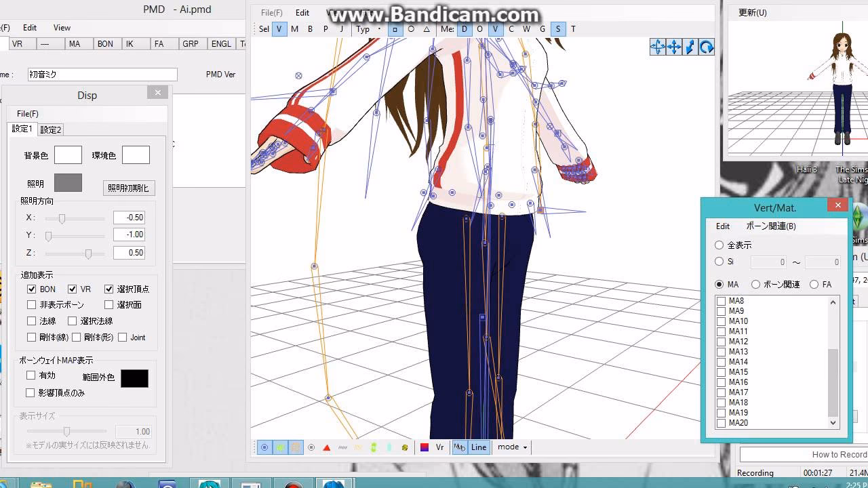868x488 pixels.
Task: Click the lighting direction X slider
Action: pyautogui.click(x=75, y=218)
